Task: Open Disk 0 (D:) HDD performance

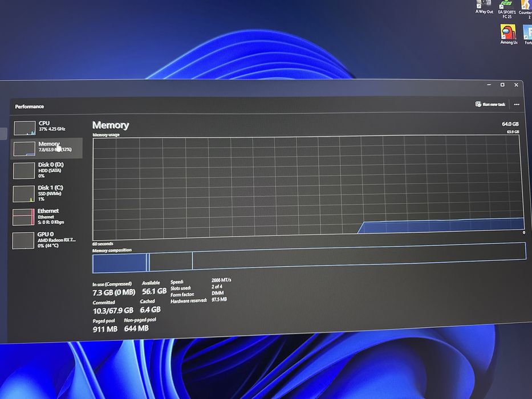Action: click(47, 170)
